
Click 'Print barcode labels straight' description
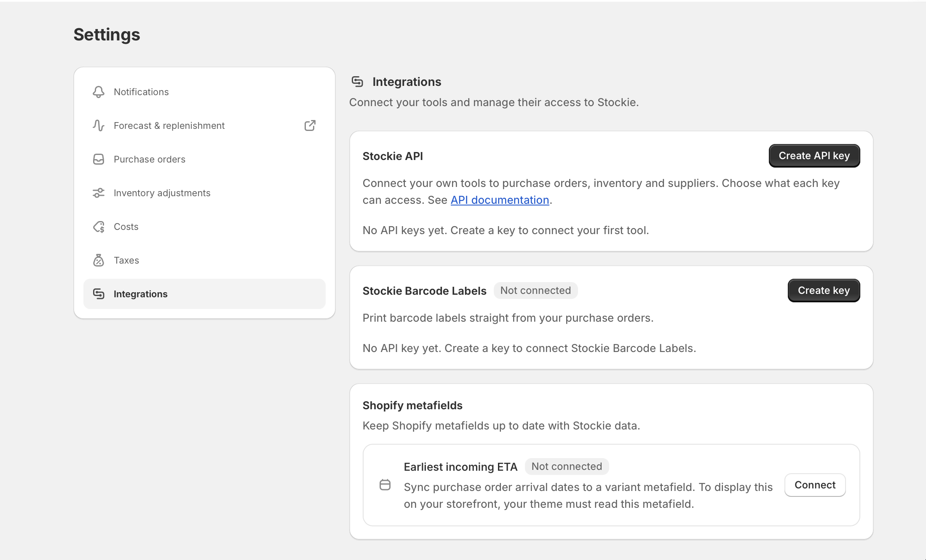coord(508,318)
